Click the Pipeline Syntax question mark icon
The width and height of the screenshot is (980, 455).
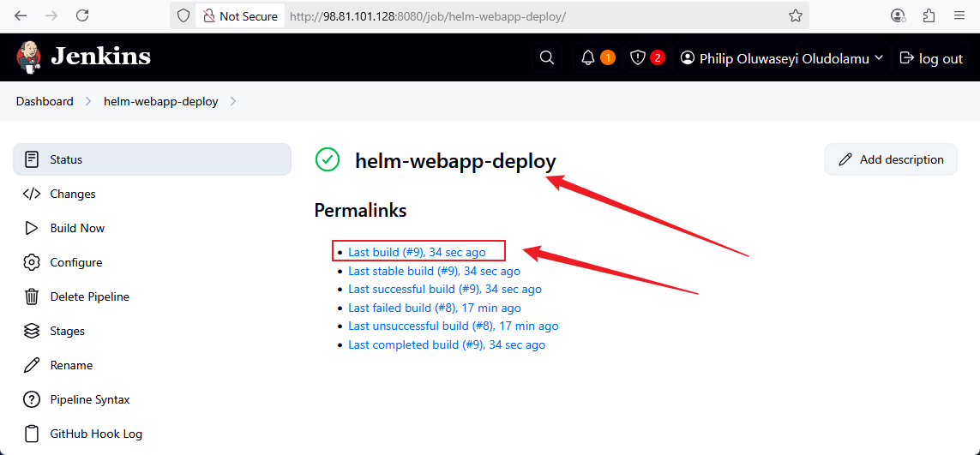(32, 399)
